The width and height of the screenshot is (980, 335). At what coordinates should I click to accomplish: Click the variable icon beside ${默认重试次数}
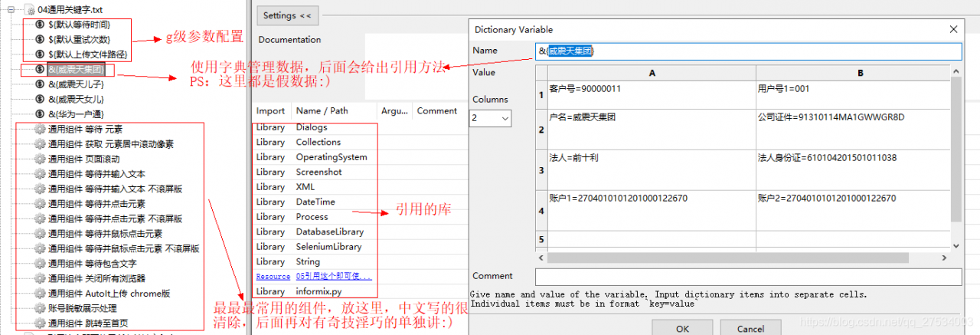point(39,39)
